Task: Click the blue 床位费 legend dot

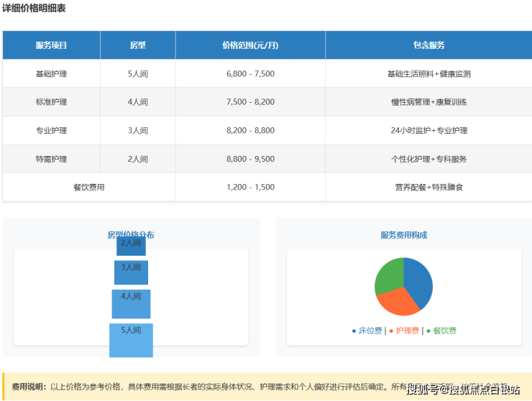Action: (x=354, y=331)
